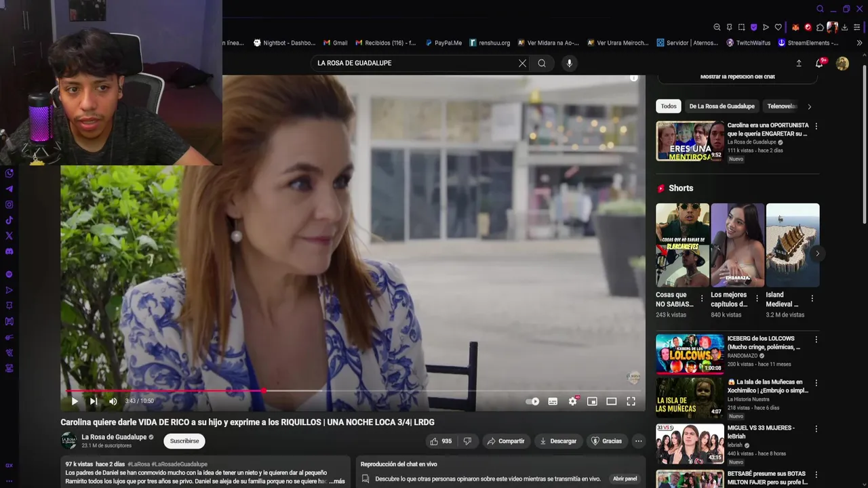Open options for MIGUEL VS 33 MUJERES
868x488 pixels.
816,429
